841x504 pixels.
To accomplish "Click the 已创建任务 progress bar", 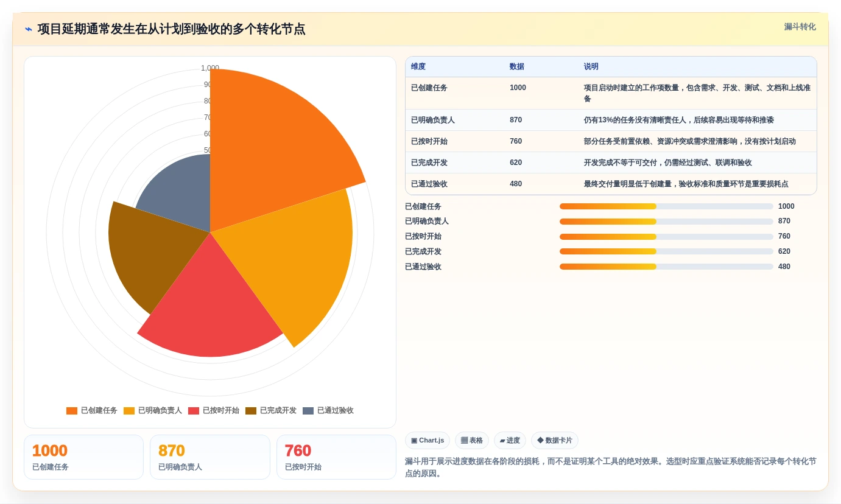I will click(666, 206).
